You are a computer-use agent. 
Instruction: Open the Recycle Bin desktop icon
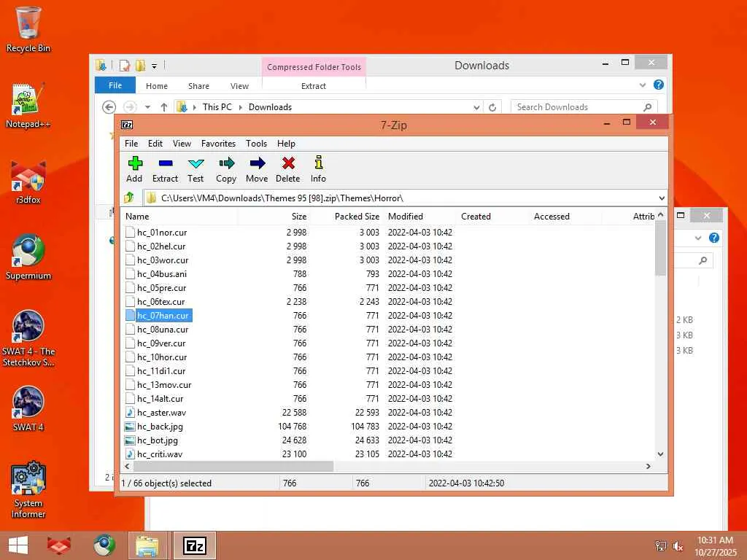[28, 29]
